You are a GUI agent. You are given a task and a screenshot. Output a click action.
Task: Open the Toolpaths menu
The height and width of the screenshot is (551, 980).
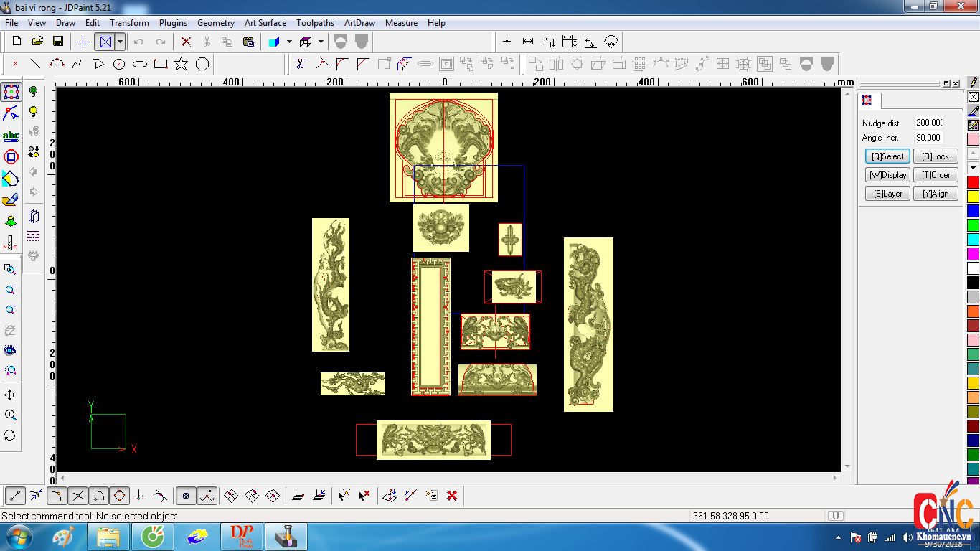point(315,23)
